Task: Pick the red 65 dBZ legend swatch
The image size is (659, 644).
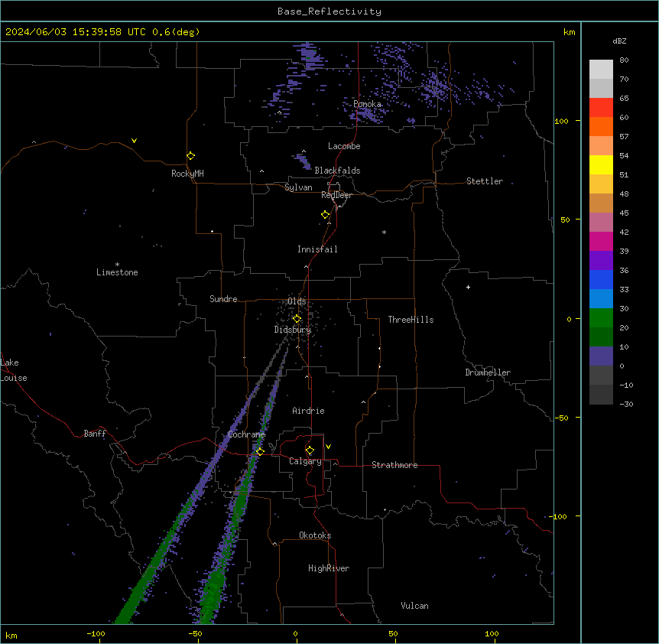Action: click(x=601, y=107)
